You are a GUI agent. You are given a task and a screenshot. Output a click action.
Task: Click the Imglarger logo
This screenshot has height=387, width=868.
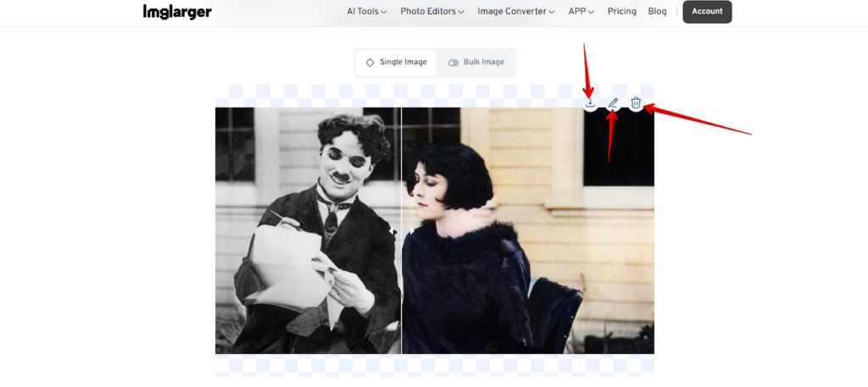[177, 12]
